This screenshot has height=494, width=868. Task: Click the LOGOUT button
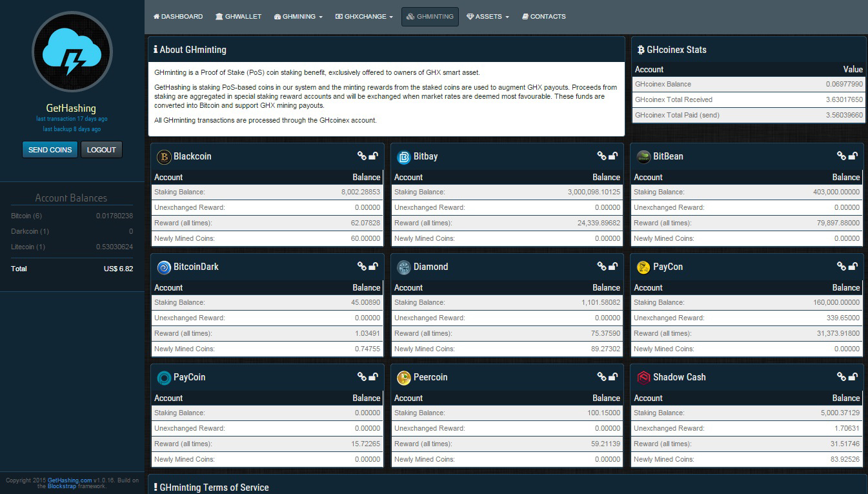coord(101,150)
